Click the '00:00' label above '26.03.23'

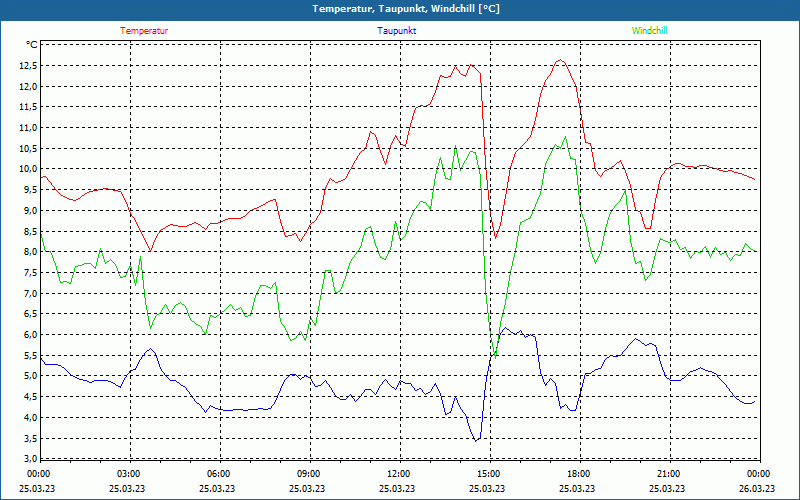point(759,474)
